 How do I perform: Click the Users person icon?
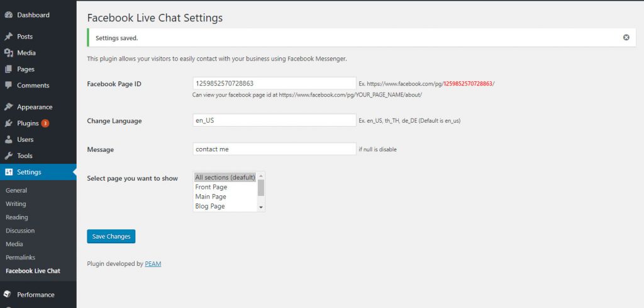(x=9, y=139)
